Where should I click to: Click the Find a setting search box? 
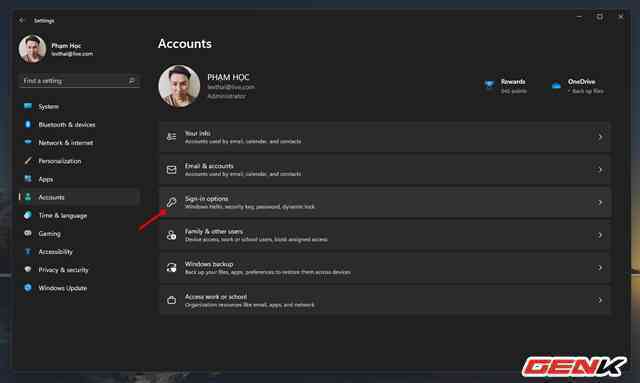[79, 80]
